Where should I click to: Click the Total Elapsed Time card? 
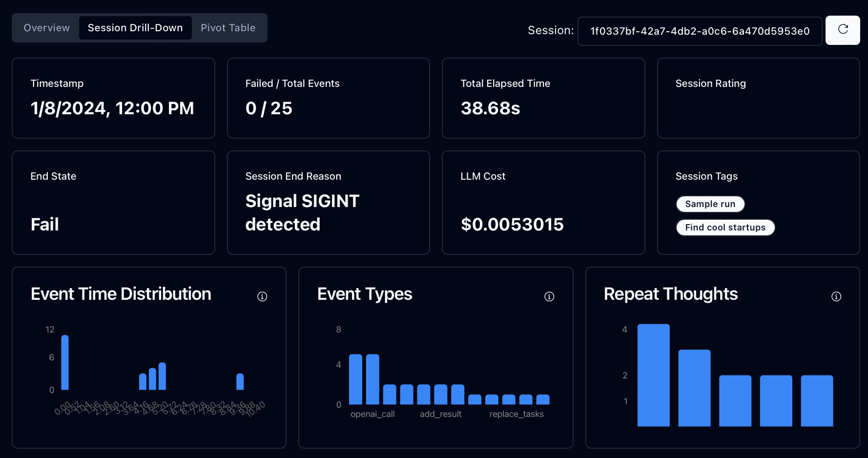543,98
